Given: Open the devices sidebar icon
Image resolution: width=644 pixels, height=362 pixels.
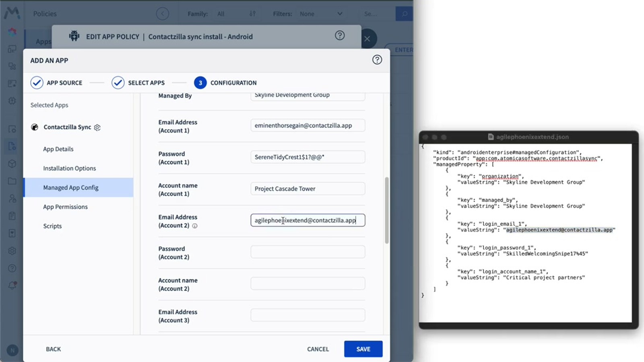Looking at the screenshot, I should [x=12, y=49].
